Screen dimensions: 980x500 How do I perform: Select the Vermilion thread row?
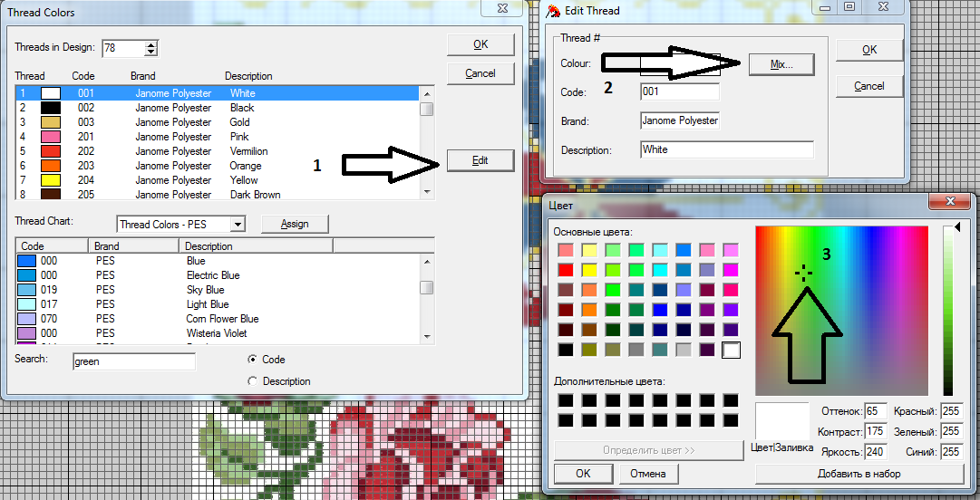217,151
